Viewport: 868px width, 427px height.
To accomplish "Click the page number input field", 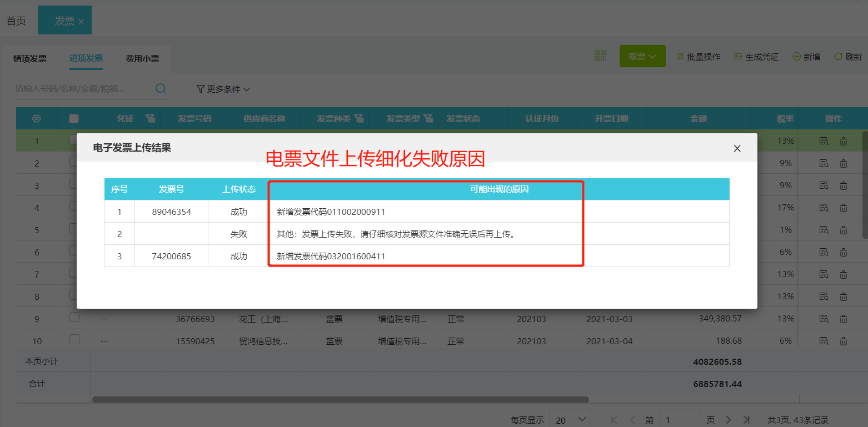I will coord(680,420).
